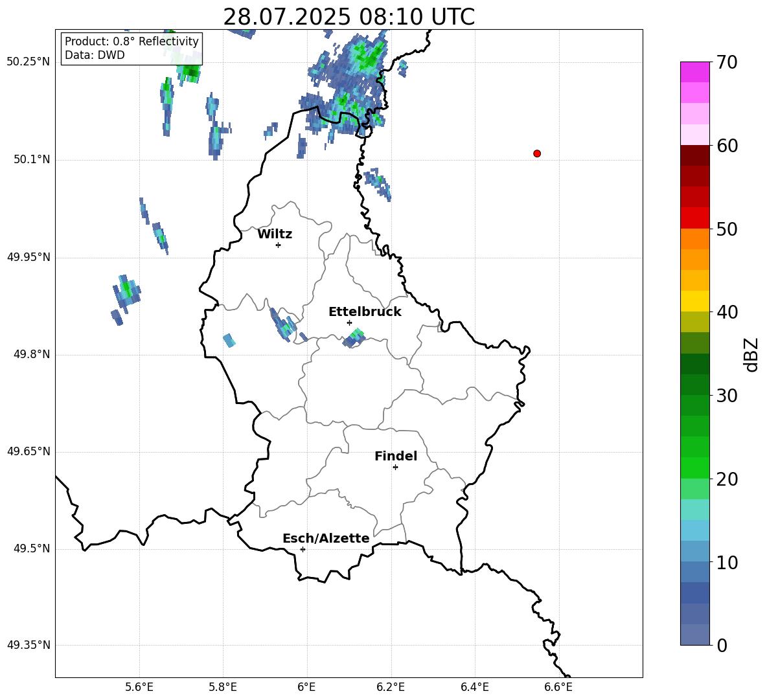Click the Esch/Alzette station label
The image size is (767, 700).
coord(326,539)
